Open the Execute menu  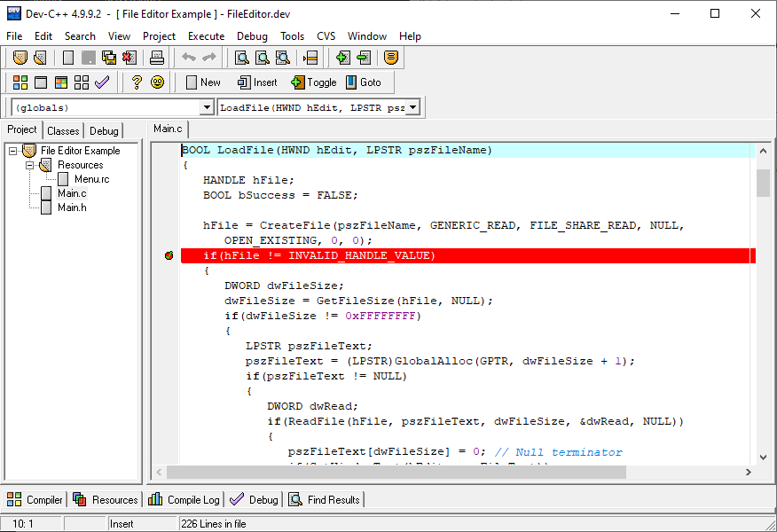(206, 36)
